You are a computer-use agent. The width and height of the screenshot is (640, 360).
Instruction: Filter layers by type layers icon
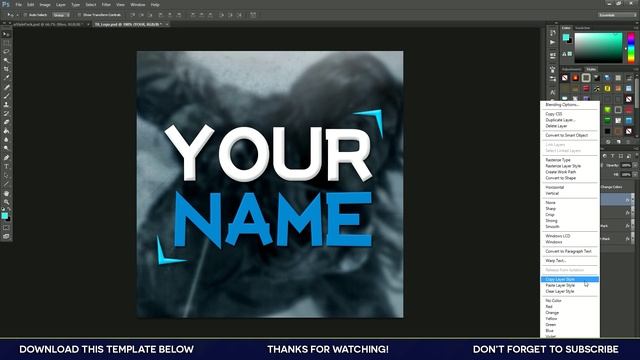tap(612, 156)
